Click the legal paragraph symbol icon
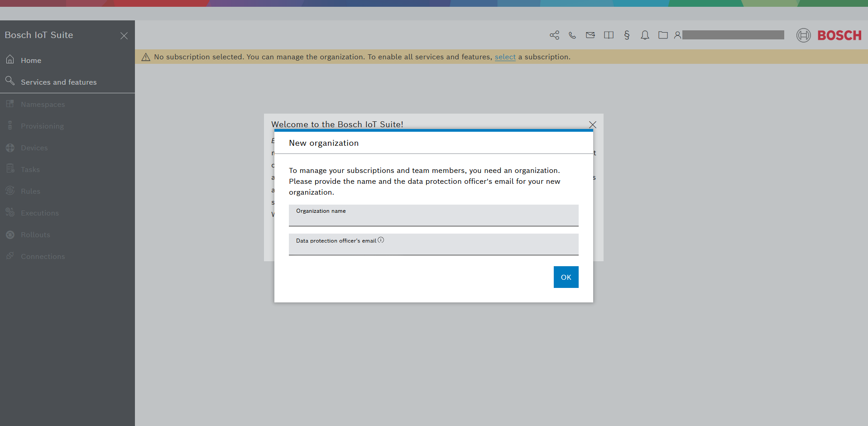This screenshot has height=426, width=868. 627,35
